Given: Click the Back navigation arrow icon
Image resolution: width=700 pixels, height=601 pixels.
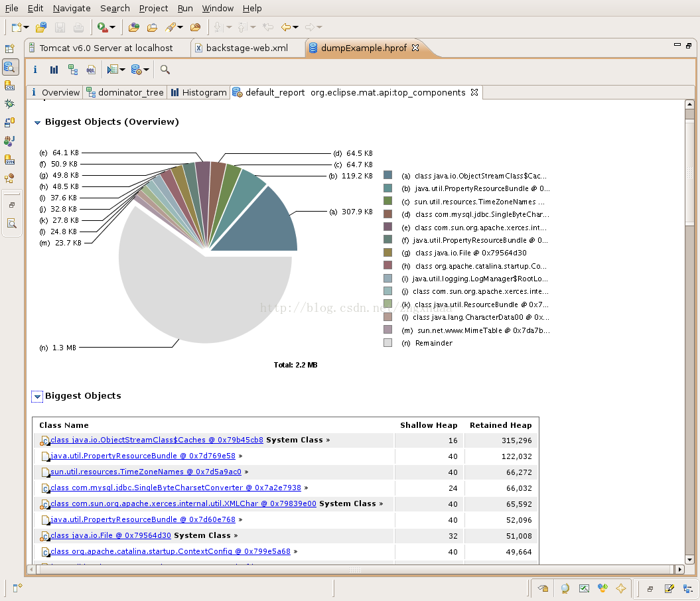Looking at the screenshot, I should pos(286,28).
